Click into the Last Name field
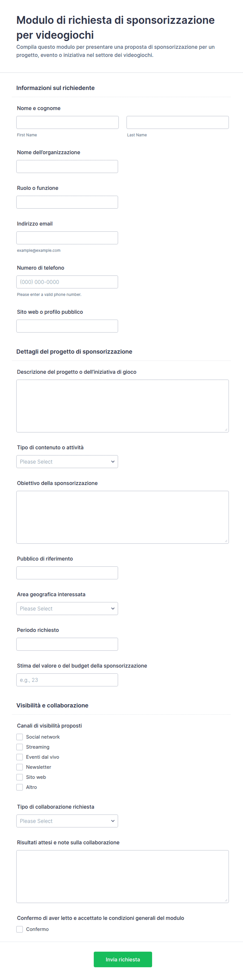The image size is (243, 980). coord(178,122)
